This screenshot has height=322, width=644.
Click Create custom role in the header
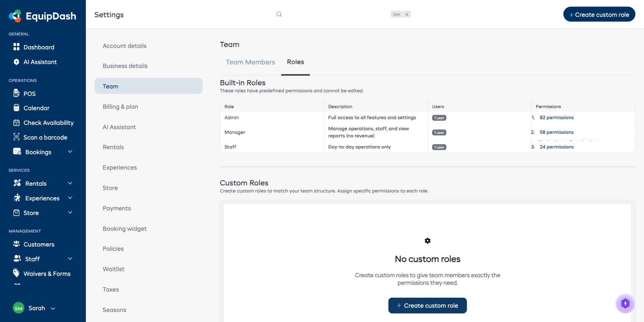pos(599,14)
